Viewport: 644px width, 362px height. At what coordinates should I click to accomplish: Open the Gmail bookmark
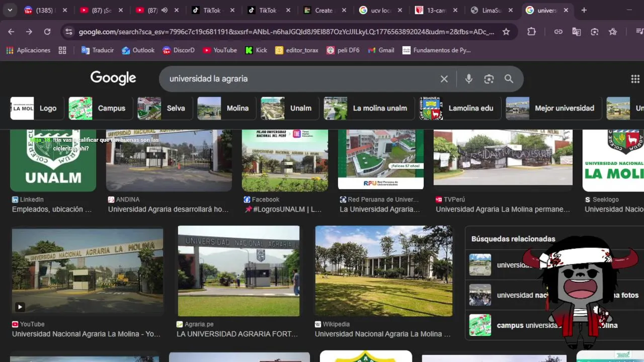(381, 50)
